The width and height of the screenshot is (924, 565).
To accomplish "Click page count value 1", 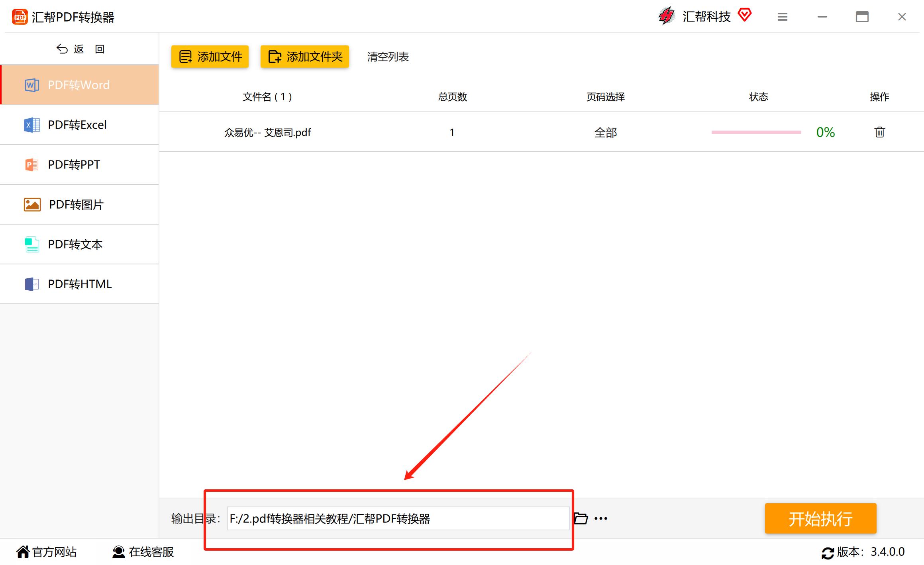I will click(x=452, y=132).
